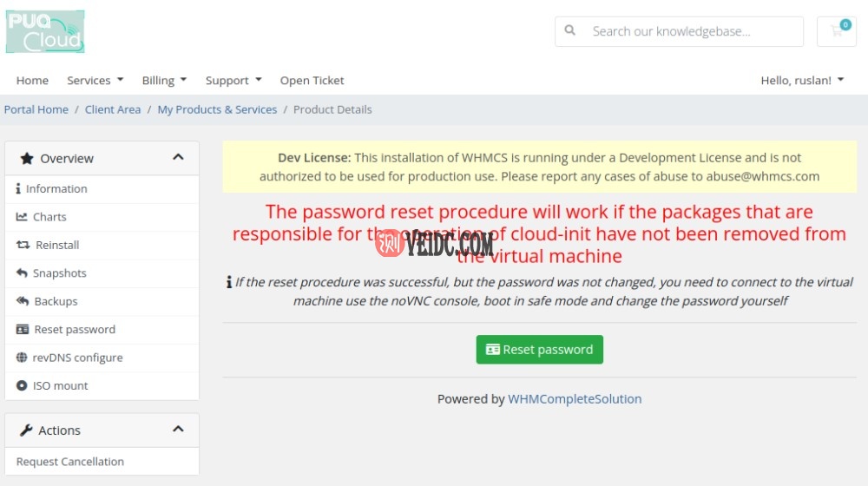Open the shopping cart icon
This screenshot has width=868, height=486.
(x=837, y=31)
